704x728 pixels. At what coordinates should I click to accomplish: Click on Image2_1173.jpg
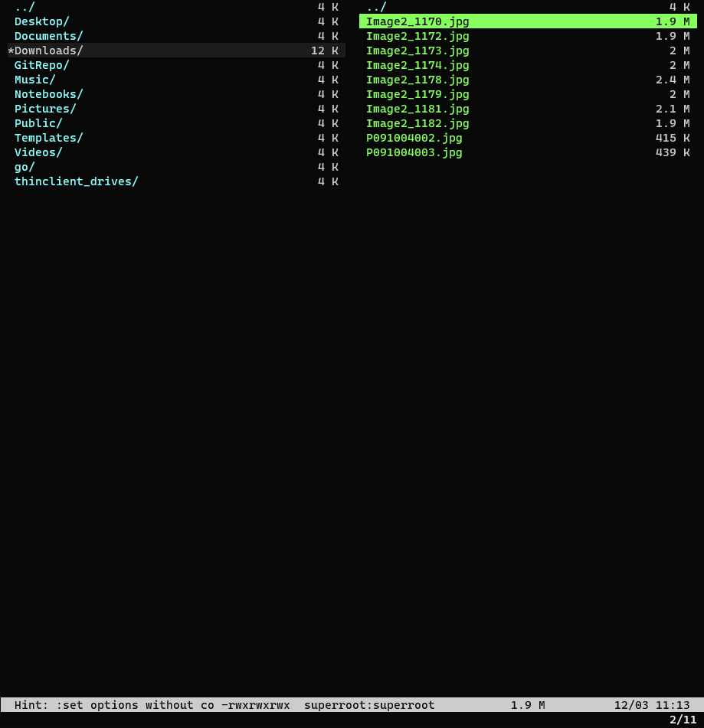point(528,51)
